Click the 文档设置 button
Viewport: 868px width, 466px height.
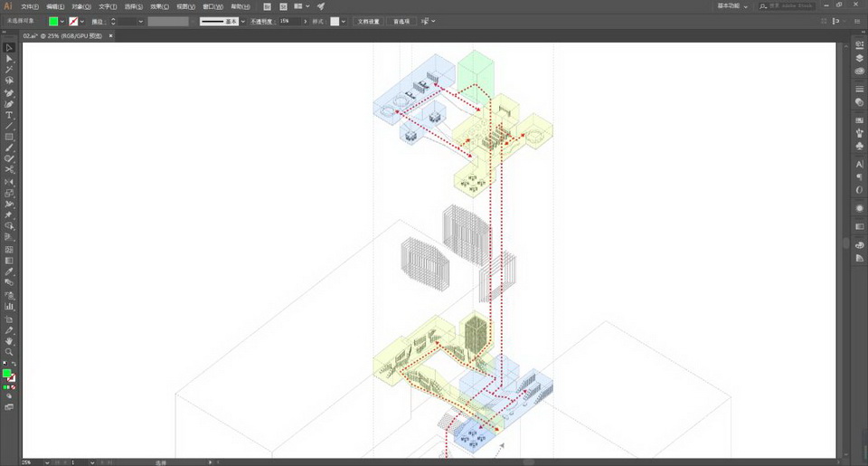click(x=368, y=21)
